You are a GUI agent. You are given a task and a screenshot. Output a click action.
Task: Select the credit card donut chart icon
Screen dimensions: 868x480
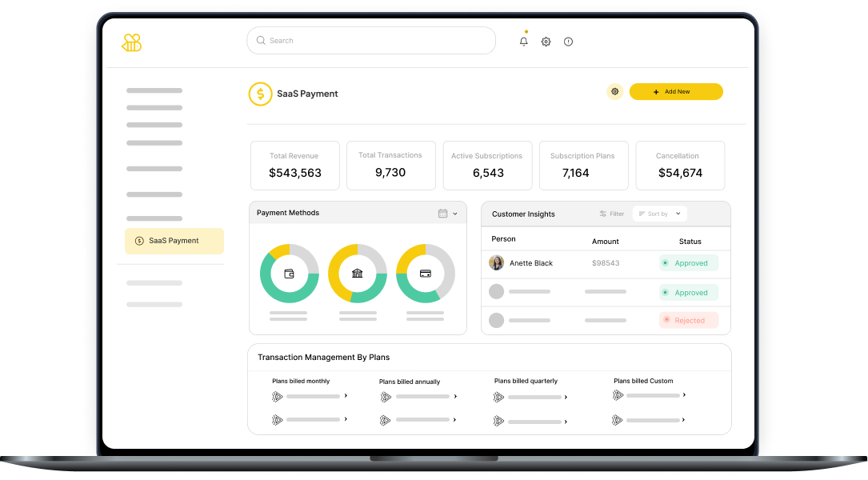pyautogui.click(x=426, y=274)
